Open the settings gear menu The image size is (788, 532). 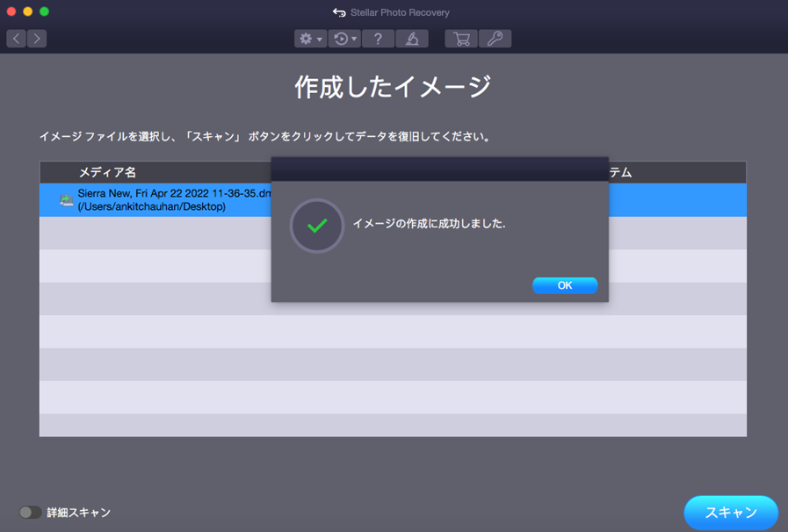tap(311, 39)
